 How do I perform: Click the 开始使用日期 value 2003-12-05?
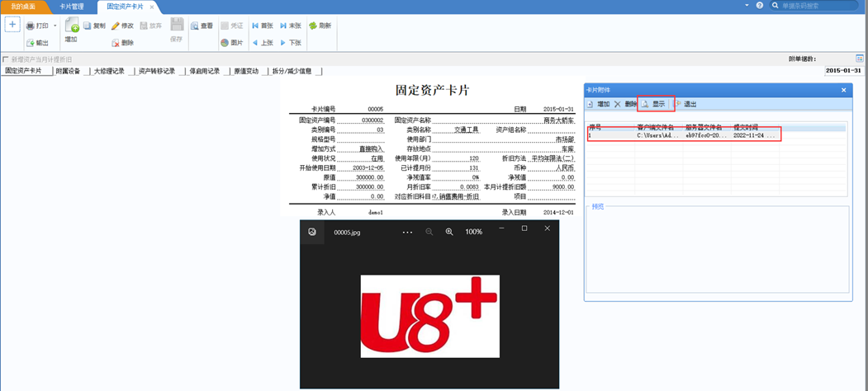click(x=368, y=168)
